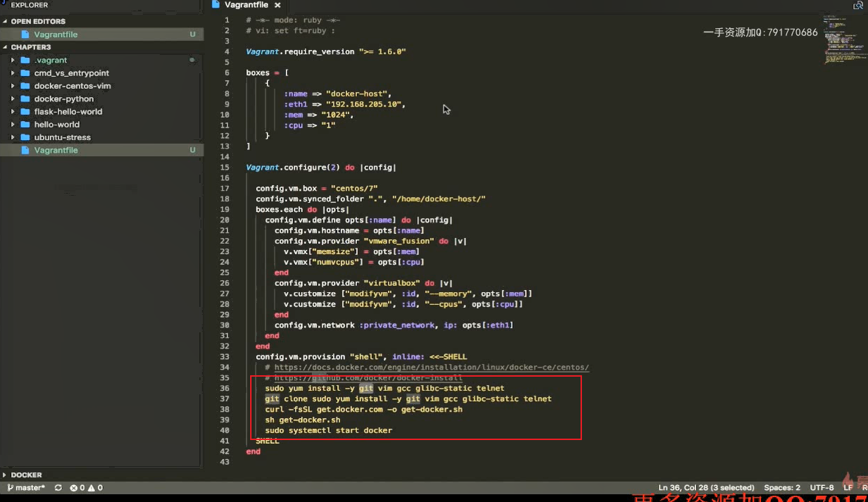Expand the docker-centos-vim folder arrow
This screenshot has height=502, width=868.
click(13, 86)
